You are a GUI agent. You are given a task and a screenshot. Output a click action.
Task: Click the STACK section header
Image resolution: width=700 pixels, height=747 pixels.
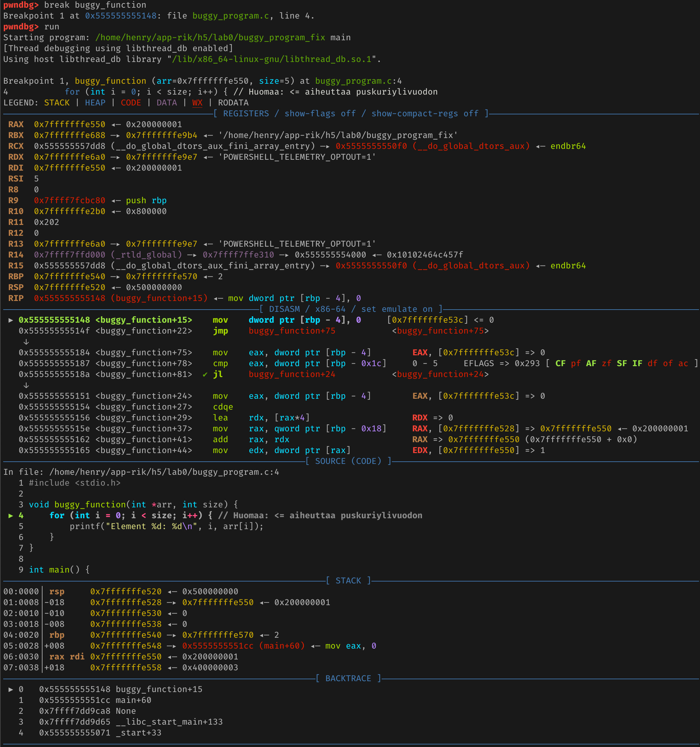[348, 581]
